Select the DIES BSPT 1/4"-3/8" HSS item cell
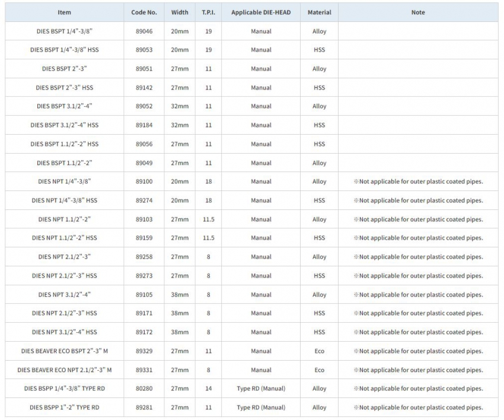Image resolution: width=504 pixels, height=420 pixels. (65, 50)
